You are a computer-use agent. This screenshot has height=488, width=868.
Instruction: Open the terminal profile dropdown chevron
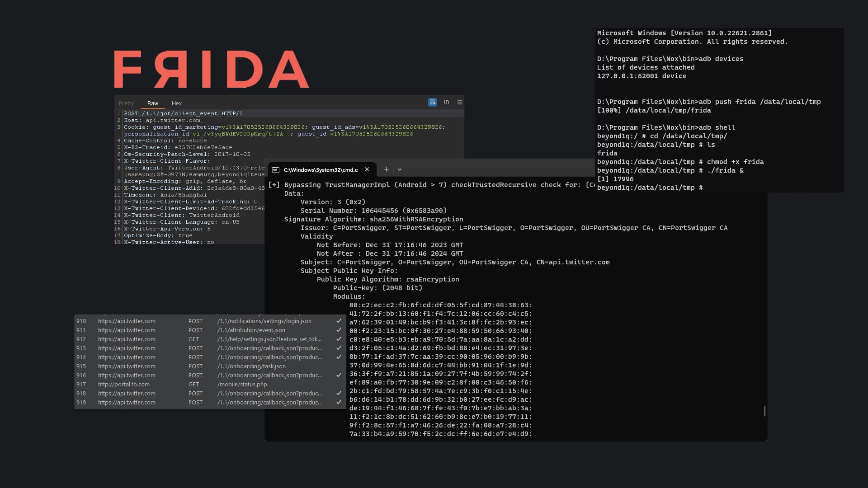point(400,169)
